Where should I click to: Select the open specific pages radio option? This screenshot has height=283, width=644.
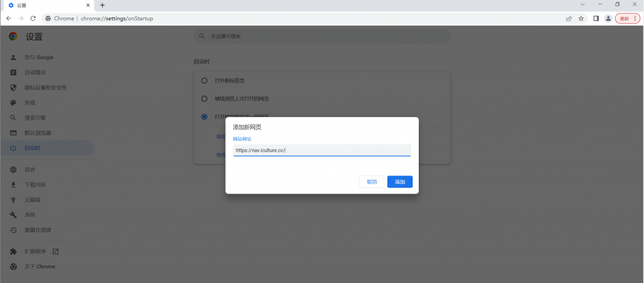click(x=204, y=116)
